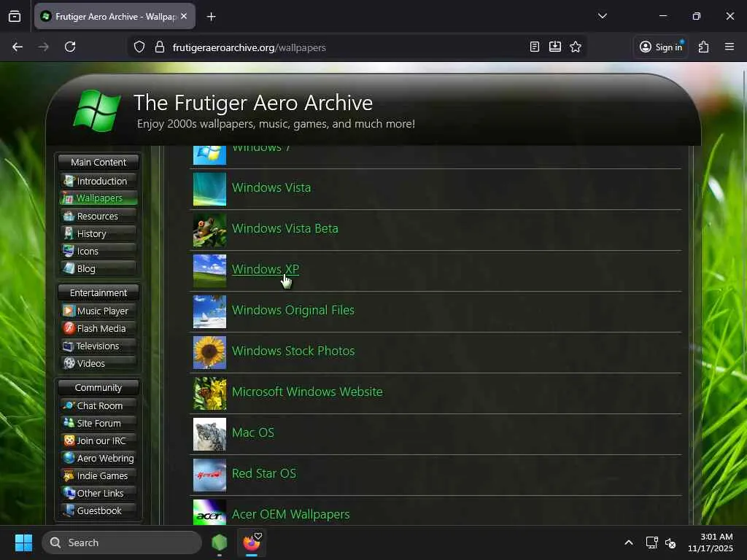Click the Chat Room icon
This screenshot has width=747, height=560.
coord(69,405)
